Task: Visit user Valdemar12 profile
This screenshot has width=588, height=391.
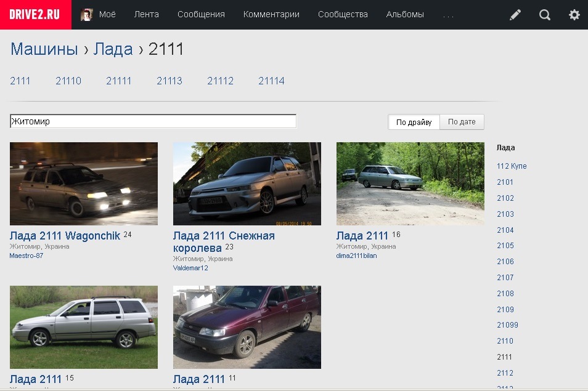Action: tap(190, 268)
